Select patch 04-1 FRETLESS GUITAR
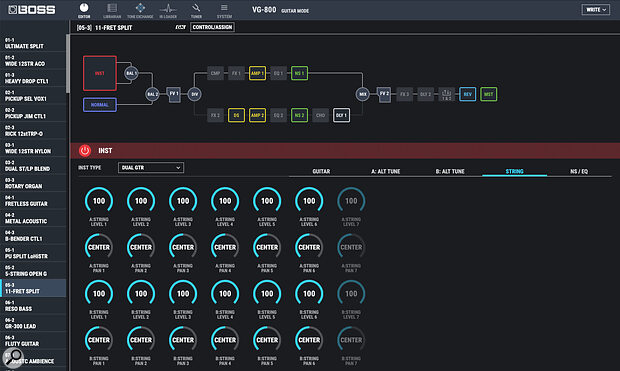The height and width of the screenshot is (371, 620). click(33, 201)
